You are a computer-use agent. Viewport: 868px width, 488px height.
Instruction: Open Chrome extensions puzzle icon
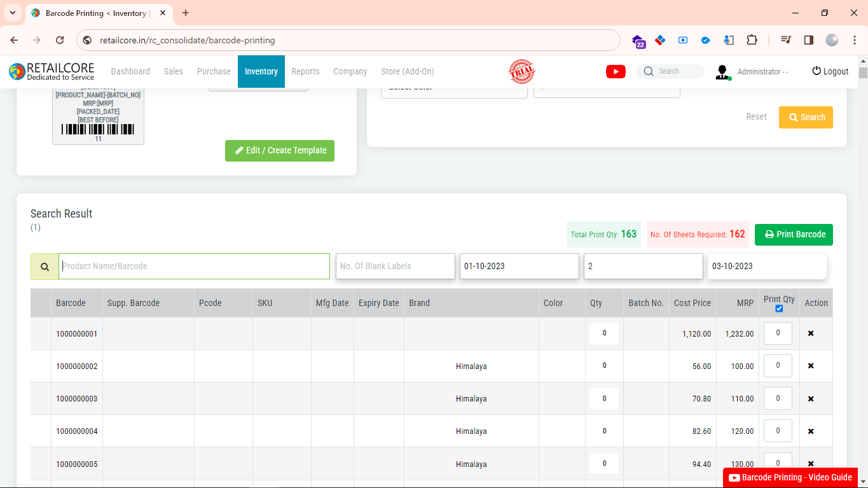(x=752, y=40)
